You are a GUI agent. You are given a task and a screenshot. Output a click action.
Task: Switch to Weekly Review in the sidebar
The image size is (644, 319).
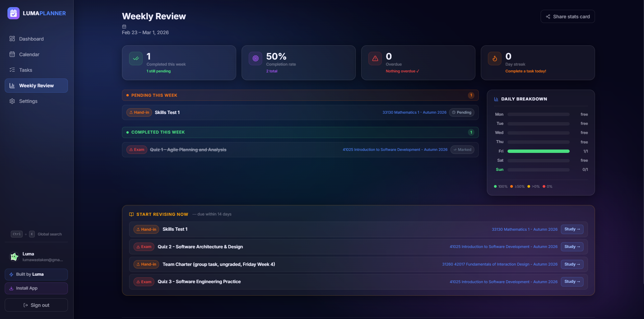[36, 86]
